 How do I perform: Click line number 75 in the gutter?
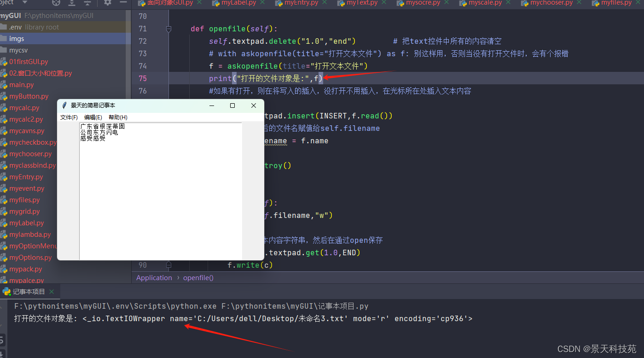(x=142, y=78)
